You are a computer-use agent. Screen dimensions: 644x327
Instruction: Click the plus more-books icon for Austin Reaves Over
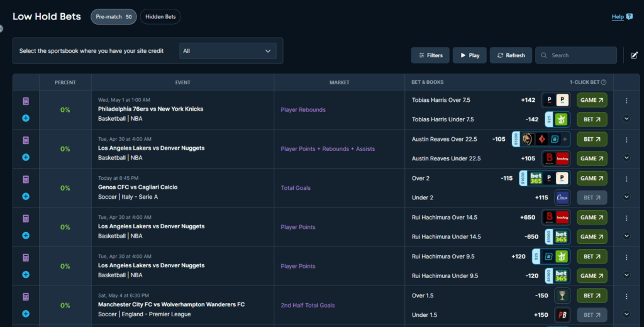pos(565,139)
